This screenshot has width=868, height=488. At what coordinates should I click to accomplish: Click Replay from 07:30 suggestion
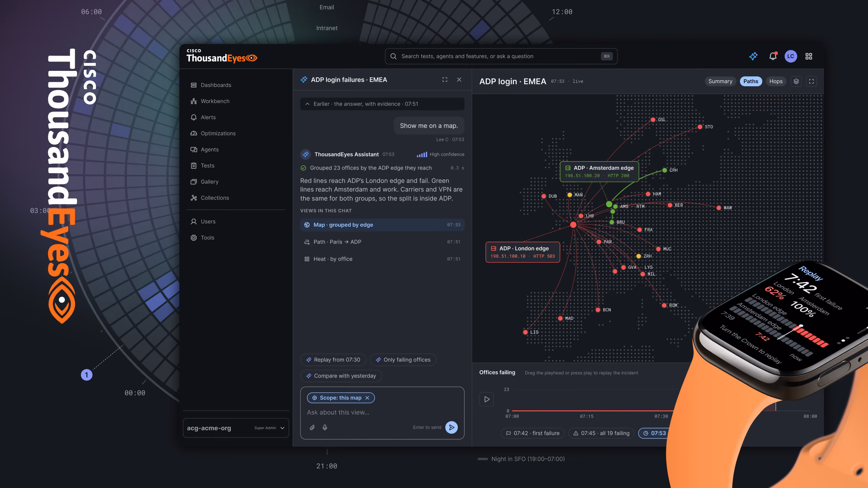333,360
